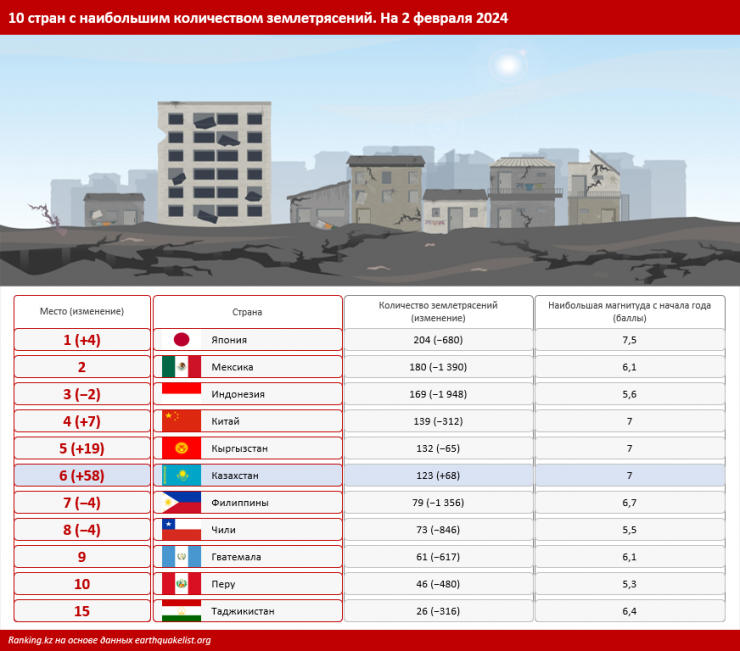Click the 'Место (изменение)' column header
Viewport: 740px width, 651px height.
82,311
